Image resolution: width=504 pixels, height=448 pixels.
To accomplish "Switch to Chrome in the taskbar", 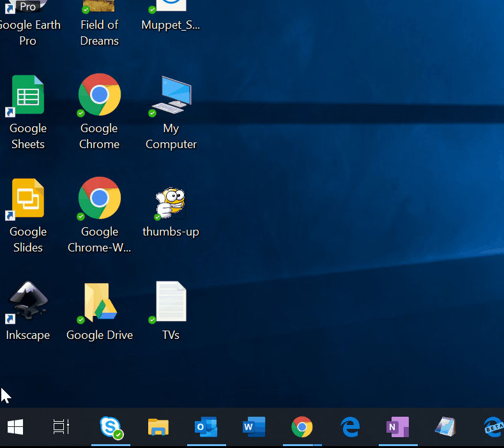I will click(x=302, y=427).
